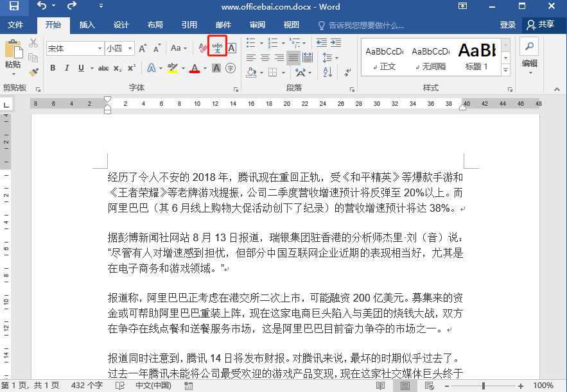Apply the red font color
Screen dimensions: 567x392
195,68
